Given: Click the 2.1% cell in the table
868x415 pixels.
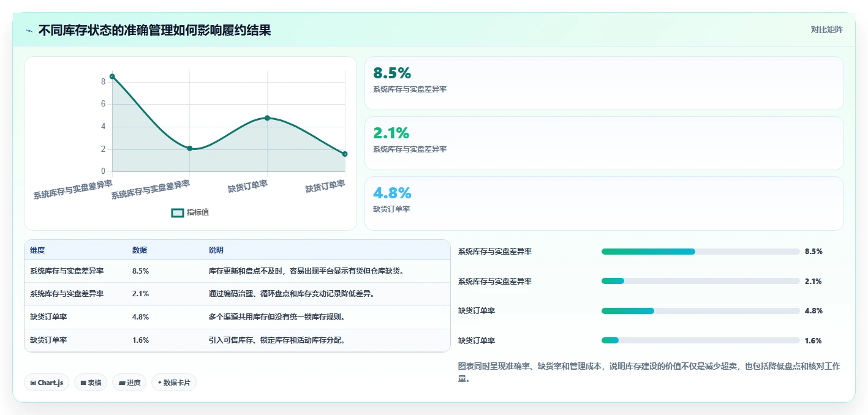Looking at the screenshot, I should tap(141, 294).
